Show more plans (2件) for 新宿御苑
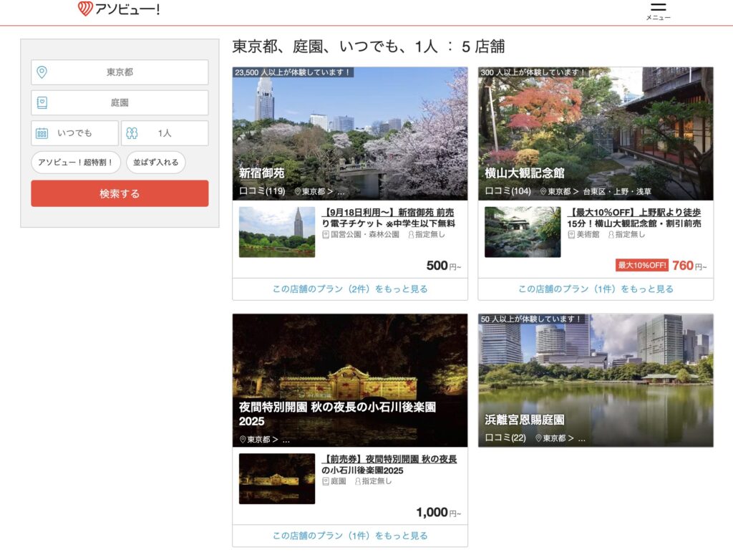The width and height of the screenshot is (733, 560). tap(350, 289)
